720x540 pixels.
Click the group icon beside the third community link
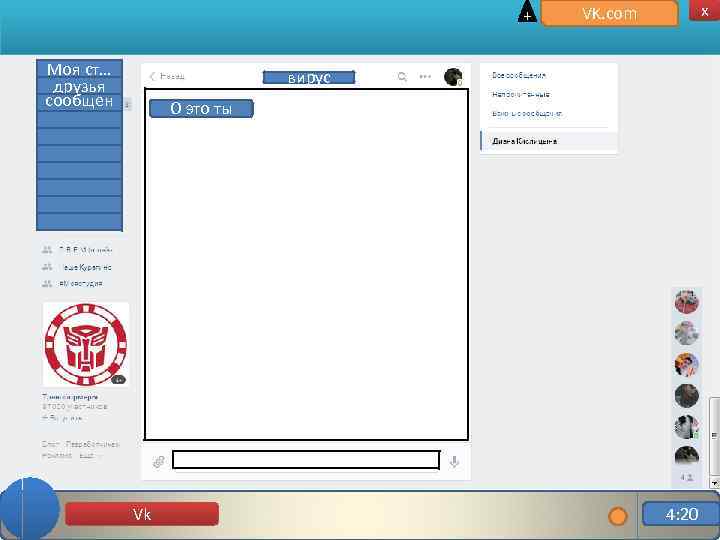tap(47, 283)
